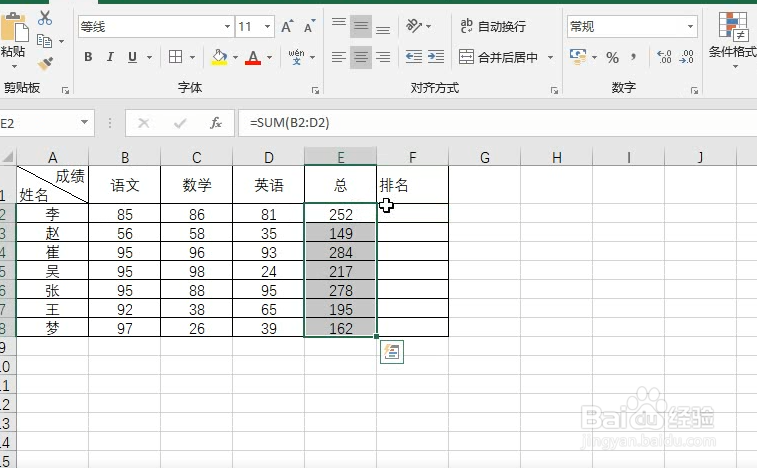The width and height of the screenshot is (757, 468).
Task: Click the 语文 header cell
Action: coord(125,184)
